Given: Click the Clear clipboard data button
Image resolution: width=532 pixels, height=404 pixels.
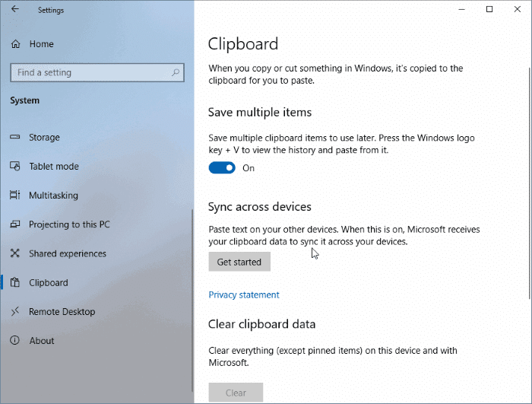Looking at the screenshot, I should pos(236,393).
